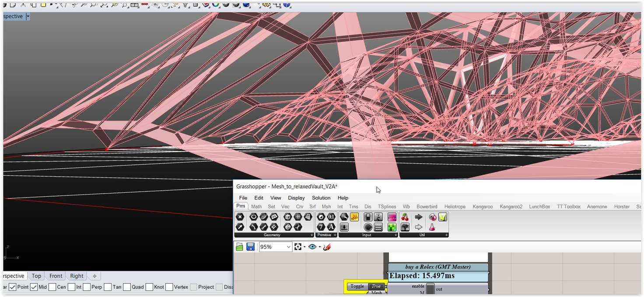The image size is (644, 297).
Task: Open the Grasshopper File menu
Action: click(x=243, y=198)
